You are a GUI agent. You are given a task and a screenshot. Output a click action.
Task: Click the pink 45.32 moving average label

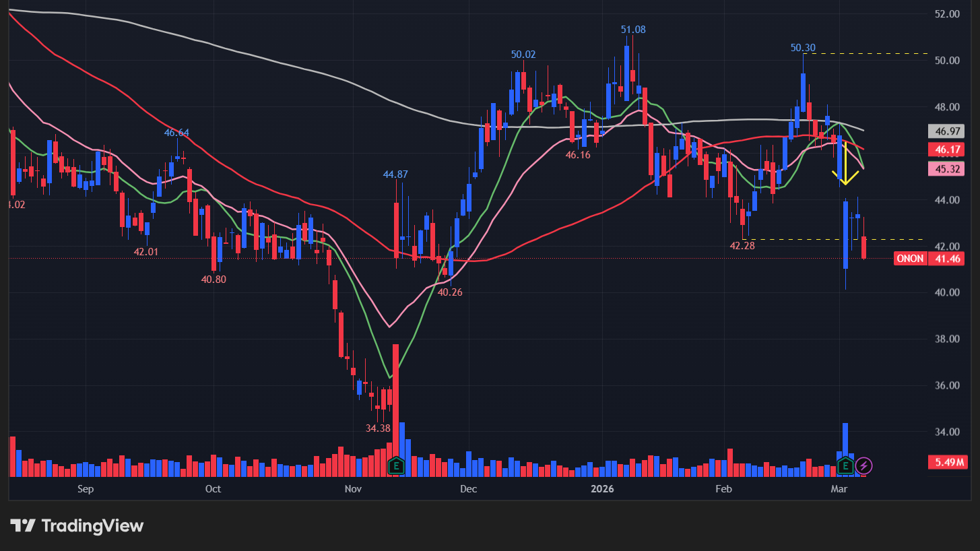946,170
